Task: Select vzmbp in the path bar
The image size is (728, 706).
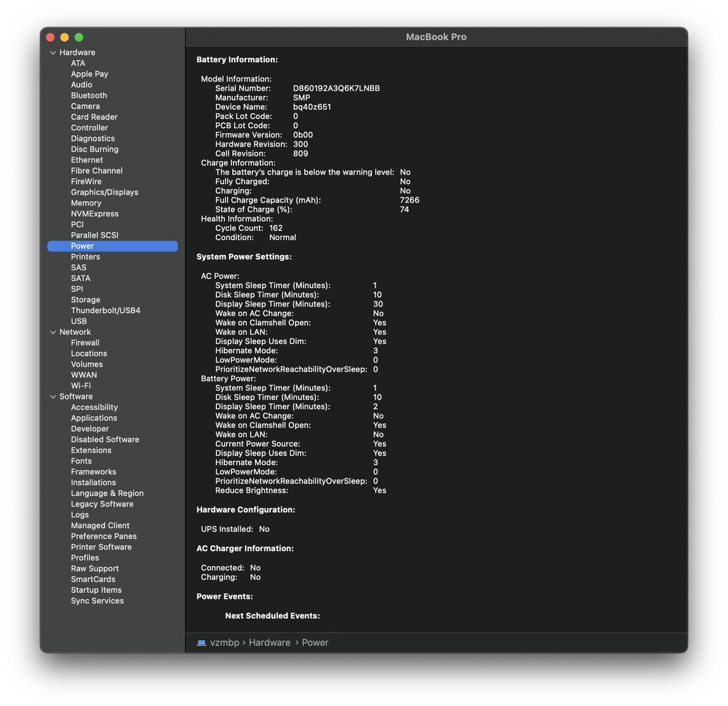Action: [x=225, y=643]
